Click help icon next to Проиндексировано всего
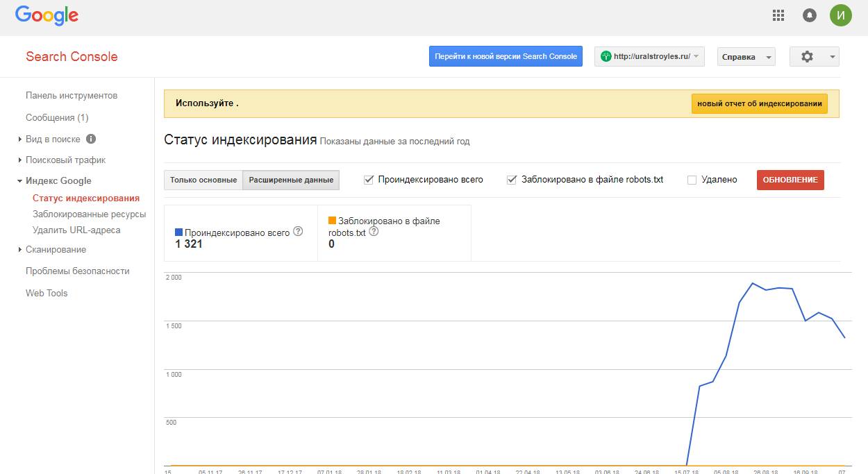The height and width of the screenshot is (474, 868). (298, 232)
